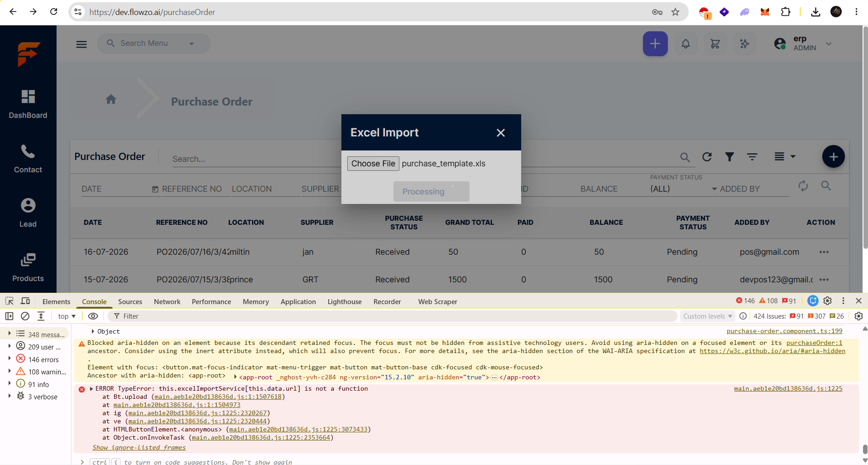Screen dimensions: 868x465
Task: Open Lead in the sidebar
Action: coord(28,213)
